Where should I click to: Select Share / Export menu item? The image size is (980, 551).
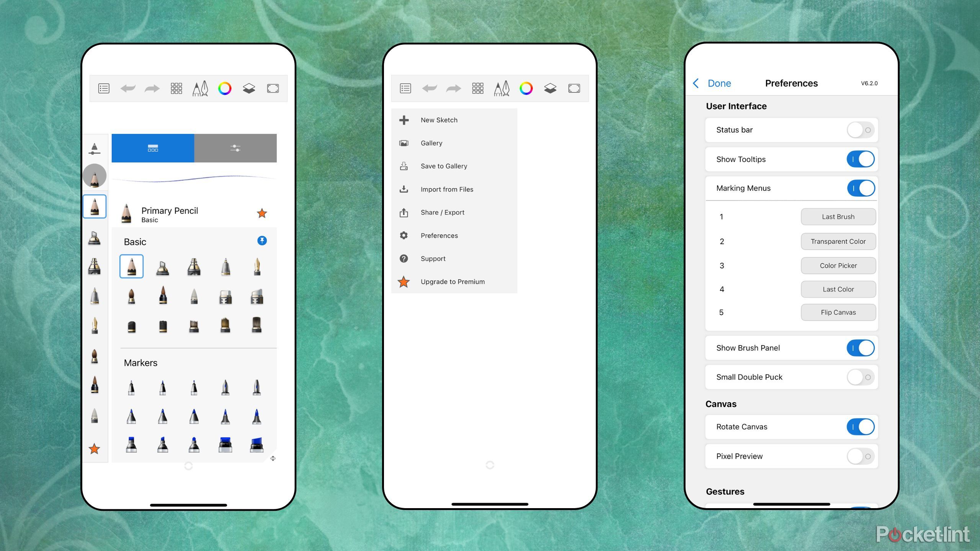pos(454,212)
